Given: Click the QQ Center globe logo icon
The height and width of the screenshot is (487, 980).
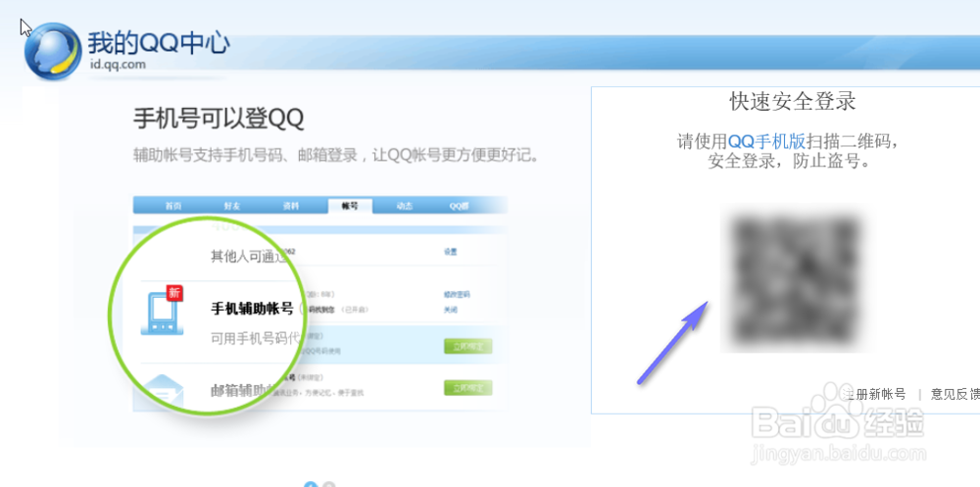Looking at the screenshot, I should pyautogui.click(x=53, y=51).
